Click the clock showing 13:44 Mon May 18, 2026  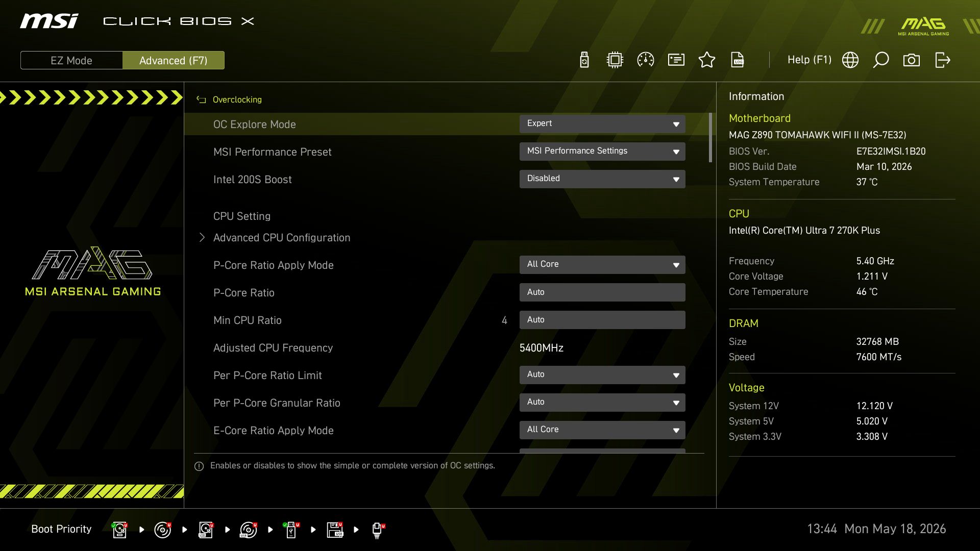click(876, 529)
